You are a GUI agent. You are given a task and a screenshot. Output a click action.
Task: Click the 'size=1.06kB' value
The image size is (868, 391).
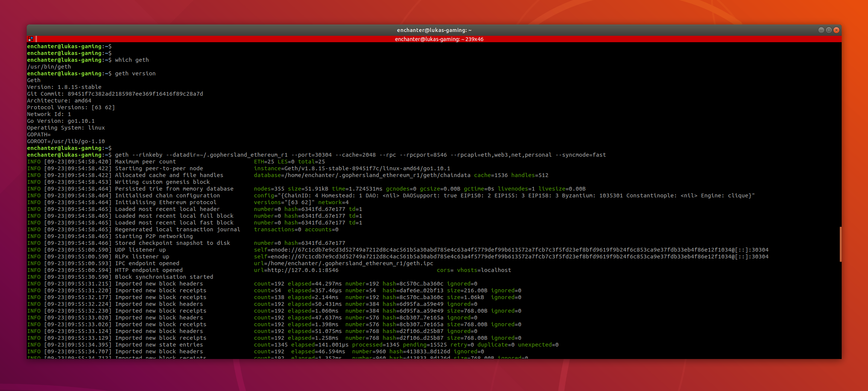pyautogui.click(x=465, y=297)
